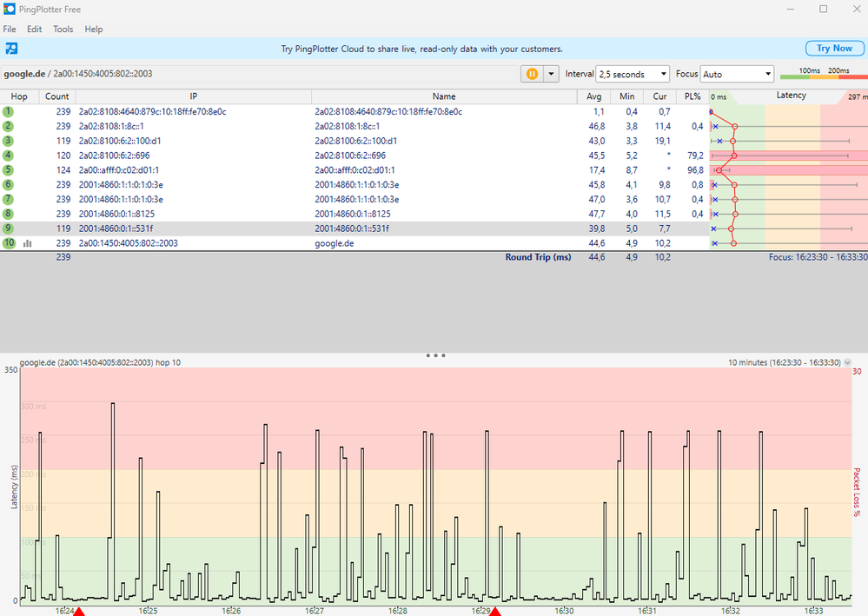Sort by the Count column header
This screenshot has height=616, width=868.
point(57,96)
